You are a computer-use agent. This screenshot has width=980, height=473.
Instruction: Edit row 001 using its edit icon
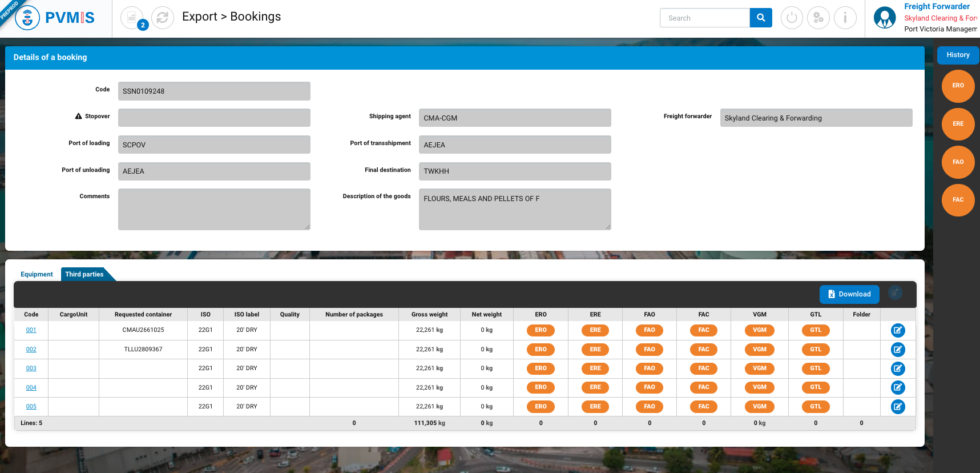[897, 330]
